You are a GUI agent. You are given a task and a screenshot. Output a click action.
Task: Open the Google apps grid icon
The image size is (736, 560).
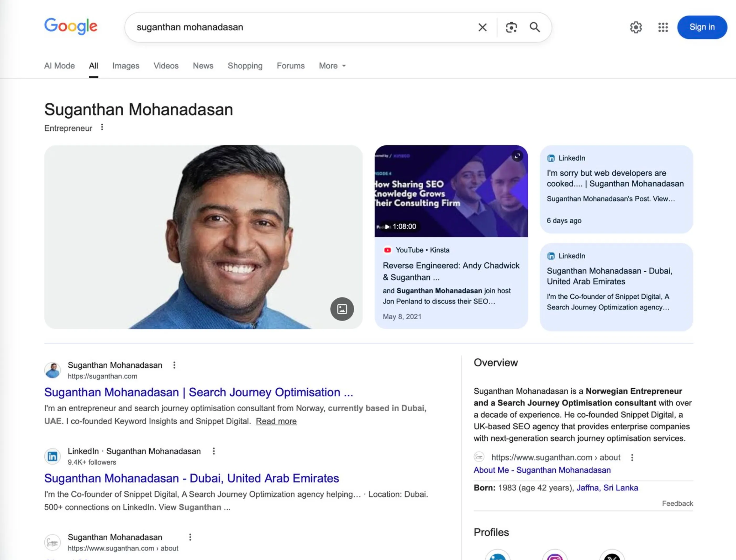[x=663, y=27]
